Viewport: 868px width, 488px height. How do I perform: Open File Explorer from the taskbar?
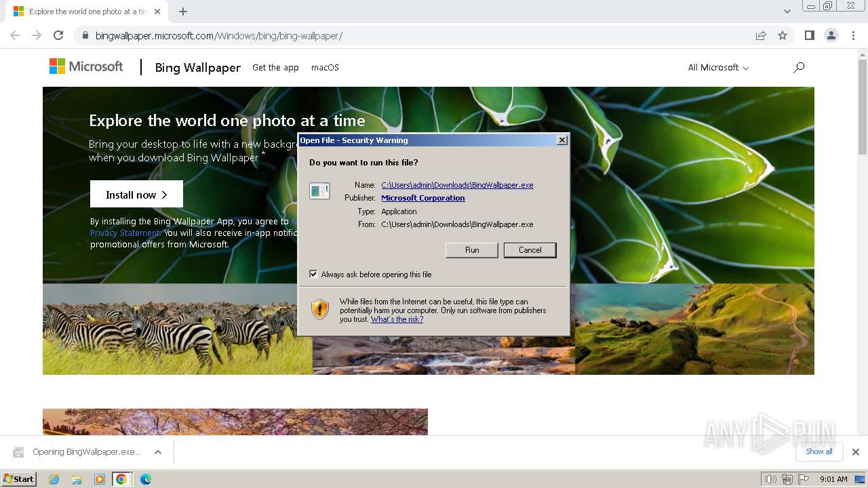77,479
